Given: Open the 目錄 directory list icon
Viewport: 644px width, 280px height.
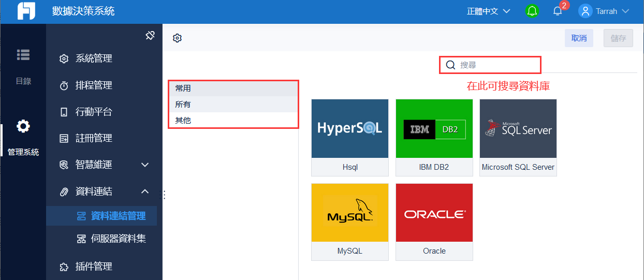Looking at the screenshot, I should (x=23, y=54).
